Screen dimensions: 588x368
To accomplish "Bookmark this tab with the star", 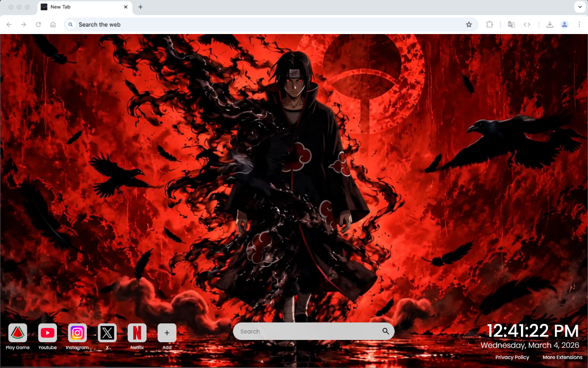I will point(469,24).
